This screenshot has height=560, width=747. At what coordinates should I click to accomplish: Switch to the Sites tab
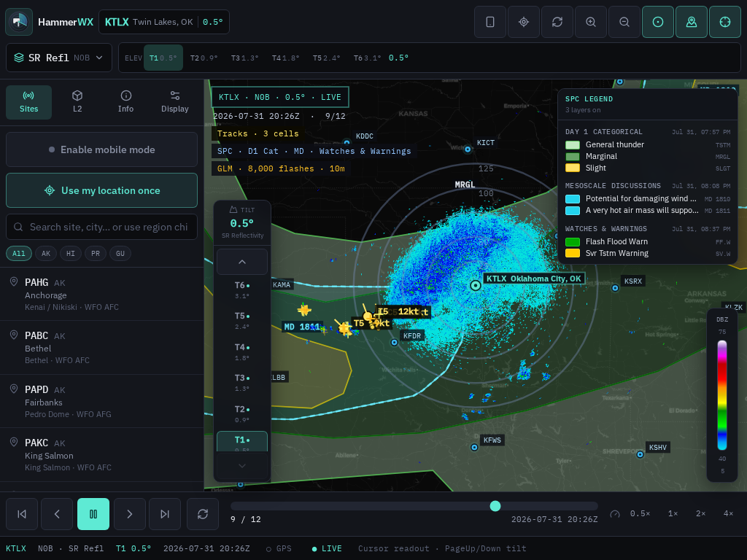28,102
